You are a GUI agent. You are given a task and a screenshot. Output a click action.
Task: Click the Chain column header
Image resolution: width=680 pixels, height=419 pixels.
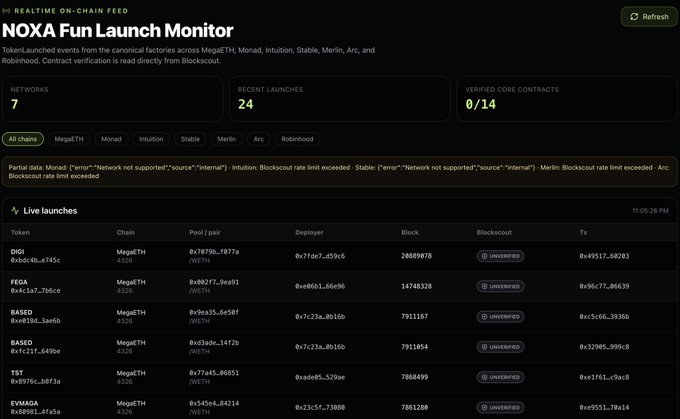coord(126,232)
